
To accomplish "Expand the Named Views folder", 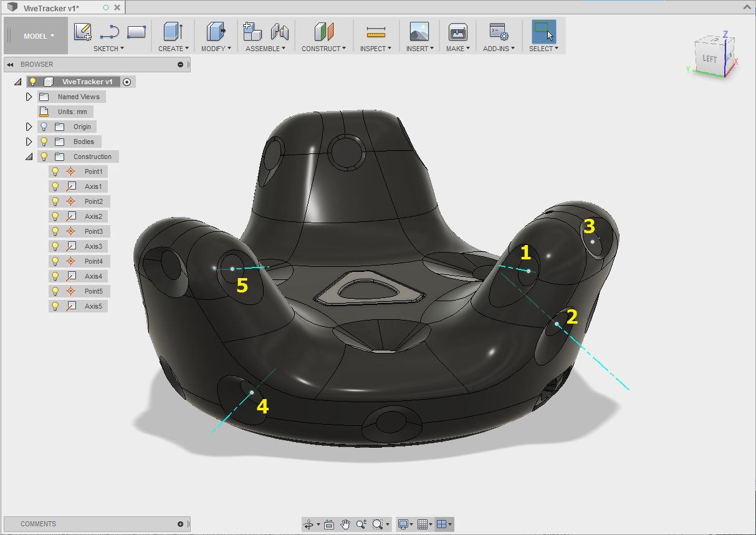I will tap(29, 97).
